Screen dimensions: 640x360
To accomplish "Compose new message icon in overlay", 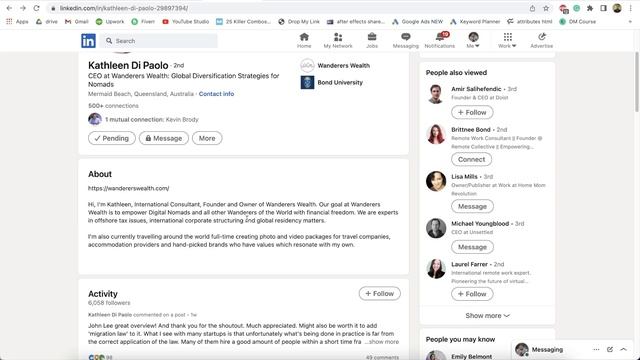I will coord(610,349).
